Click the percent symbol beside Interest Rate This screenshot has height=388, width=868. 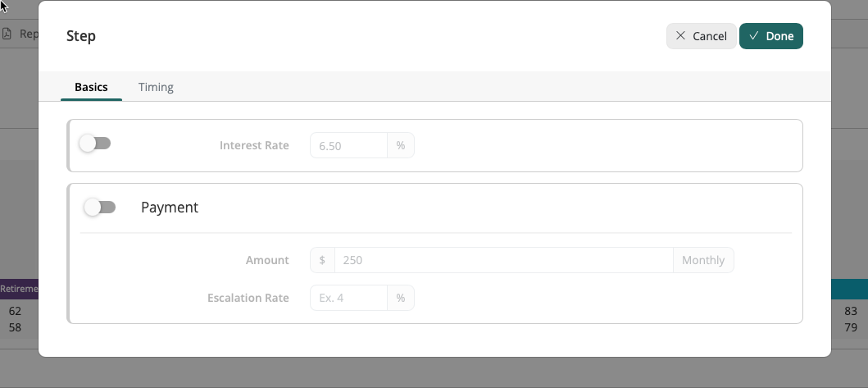[x=401, y=145]
